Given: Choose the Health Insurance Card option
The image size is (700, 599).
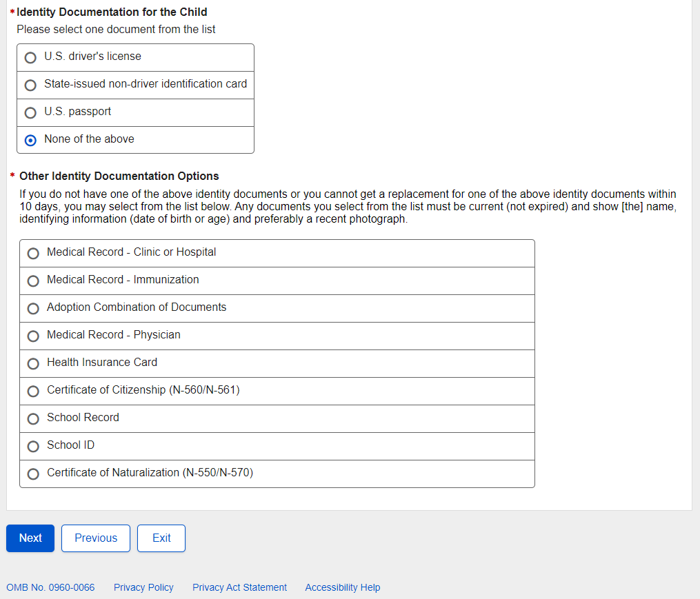Looking at the screenshot, I should click(33, 364).
